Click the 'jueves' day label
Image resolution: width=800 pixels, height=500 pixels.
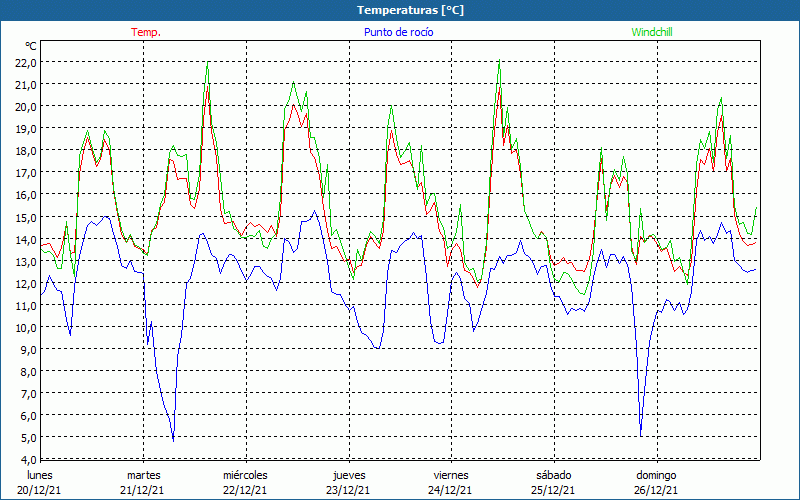coord(349,475)
